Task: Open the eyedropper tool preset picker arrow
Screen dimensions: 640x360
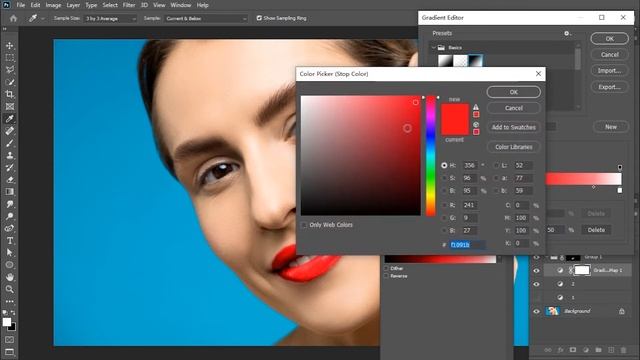Action: (x=43, y=18)
